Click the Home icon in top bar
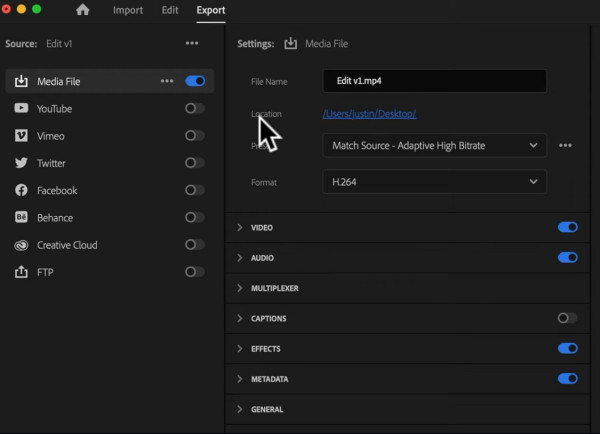 click(83, 11)
